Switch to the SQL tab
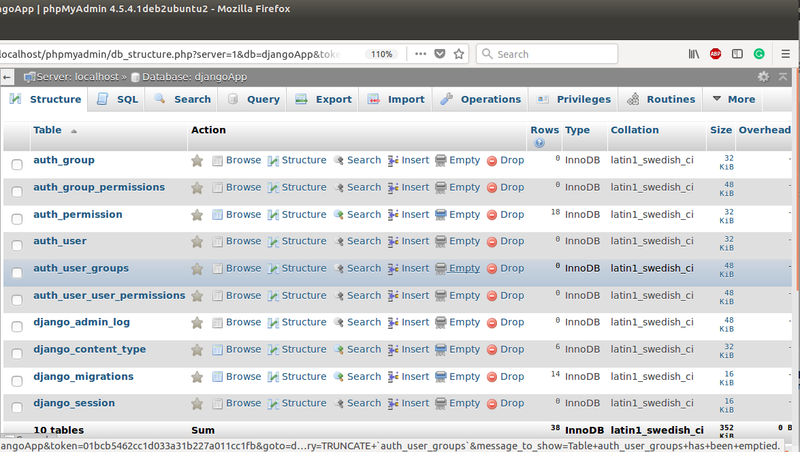This screenshot has height=452, width=800. tap(117, 99)
